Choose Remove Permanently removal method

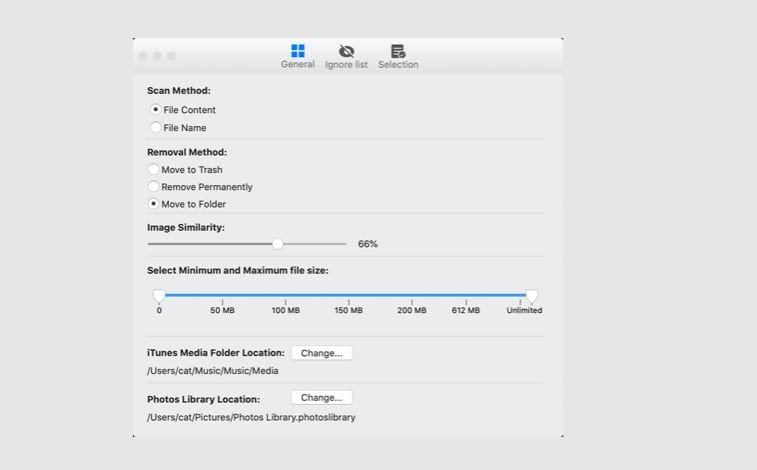pyautogui.click(x=154, y=186)
